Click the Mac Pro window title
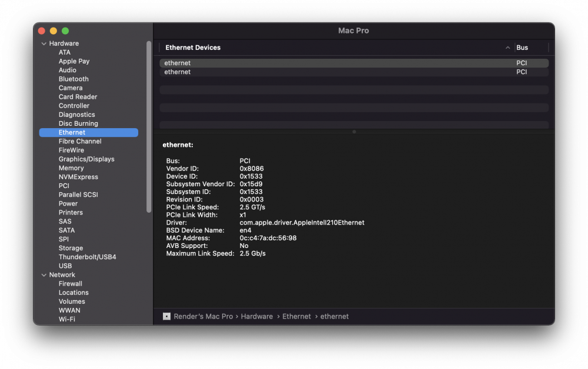Viewport: 588px width, 369px height. coord(353,31)
